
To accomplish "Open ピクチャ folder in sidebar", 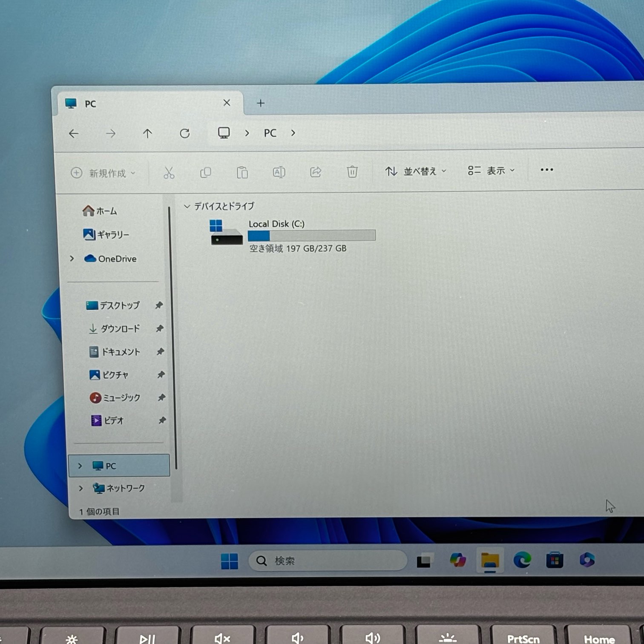I will coord(109,375).
